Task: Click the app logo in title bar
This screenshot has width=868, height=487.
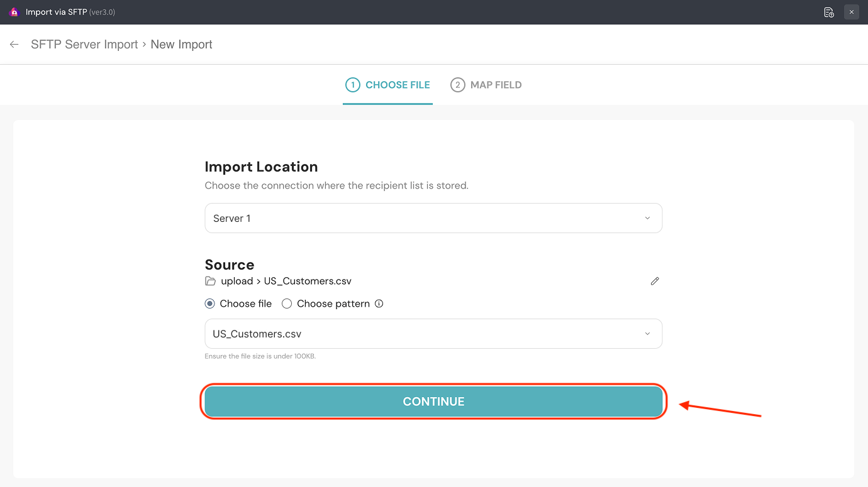Action: point(14,12)
